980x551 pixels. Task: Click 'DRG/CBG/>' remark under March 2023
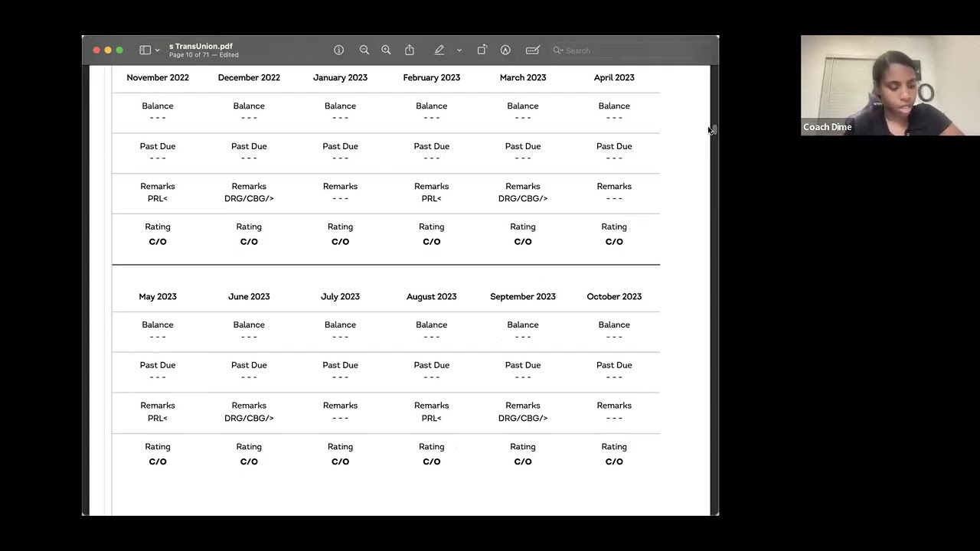click(x=523, y=198)
